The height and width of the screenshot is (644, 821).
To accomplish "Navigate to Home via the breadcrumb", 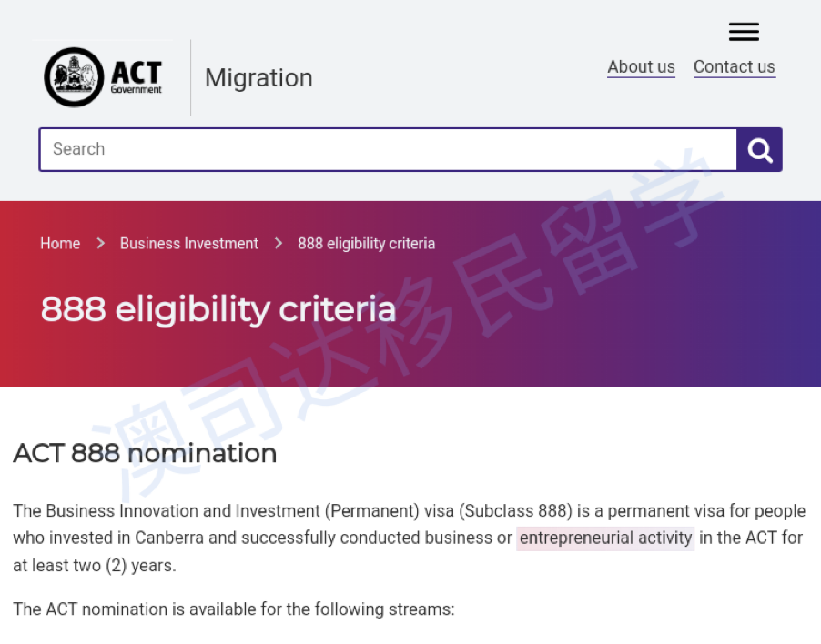I will click(60, 243).
